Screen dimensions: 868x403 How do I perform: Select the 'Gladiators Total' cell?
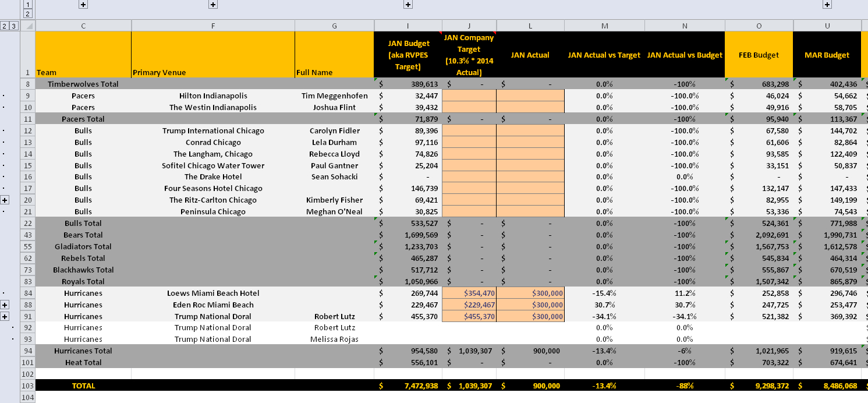click(x=83, y=246)
